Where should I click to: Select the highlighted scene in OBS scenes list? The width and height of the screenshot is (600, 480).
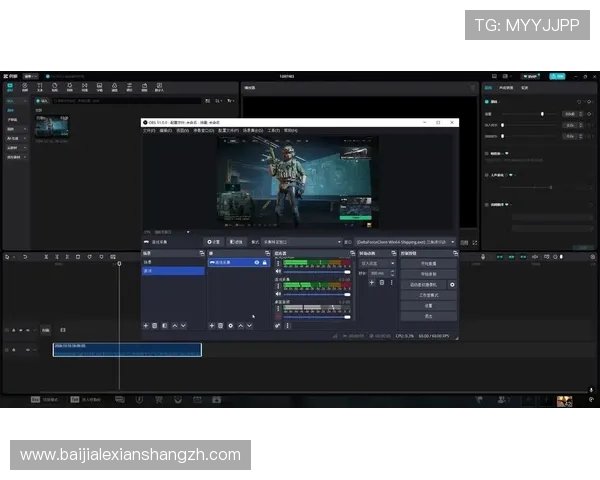tap(173, 270)
